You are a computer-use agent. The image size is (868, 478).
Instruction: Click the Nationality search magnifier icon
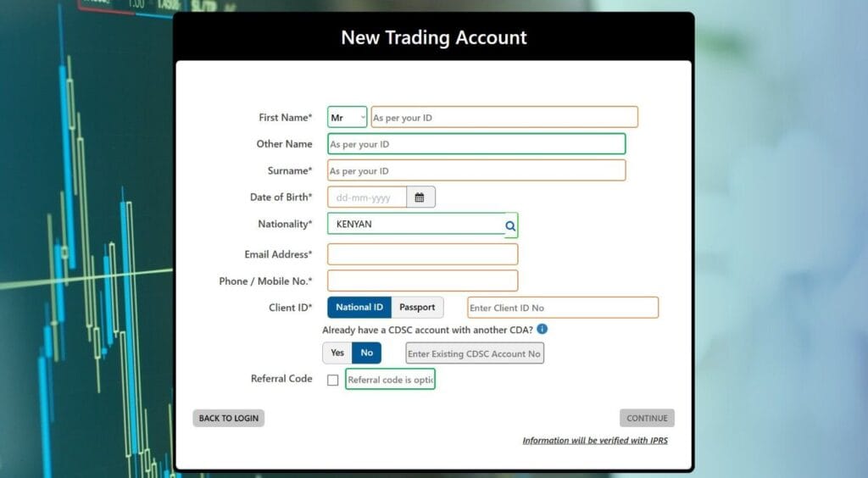(510, 225)
